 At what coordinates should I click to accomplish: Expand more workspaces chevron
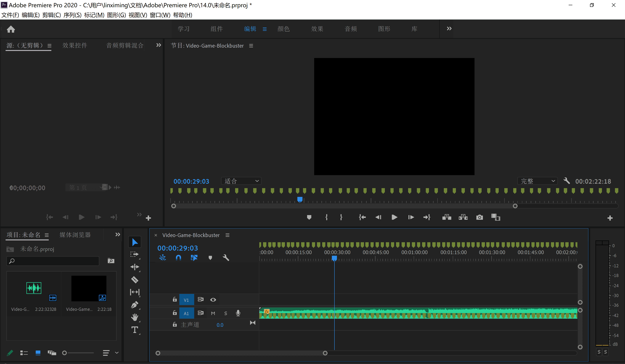click(x=449, y=28)
